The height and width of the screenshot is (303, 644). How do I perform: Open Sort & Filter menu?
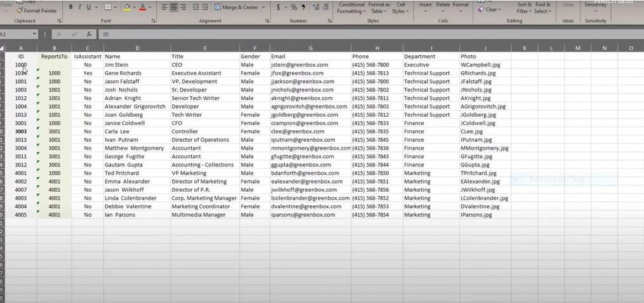[x=524, y=8]
